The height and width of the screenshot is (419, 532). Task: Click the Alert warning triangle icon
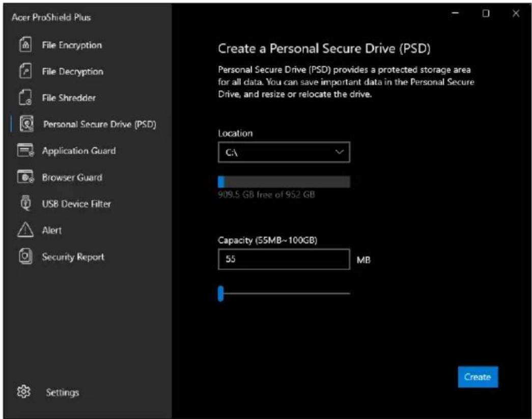(25, 230)
